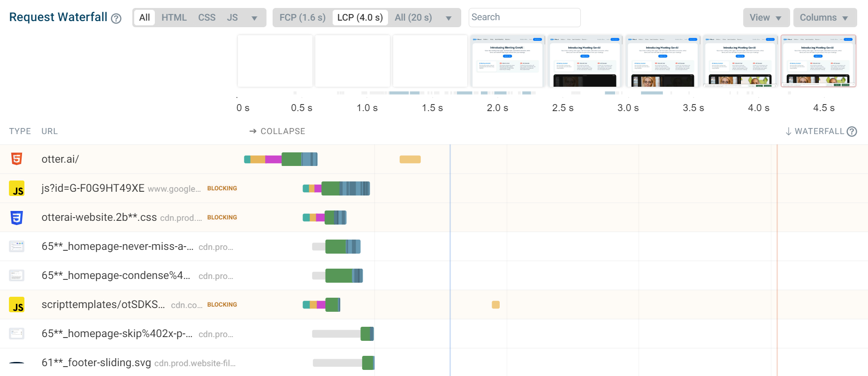Click the WATERFALL column help icon
868x376 pixels.
click(852, 132)
